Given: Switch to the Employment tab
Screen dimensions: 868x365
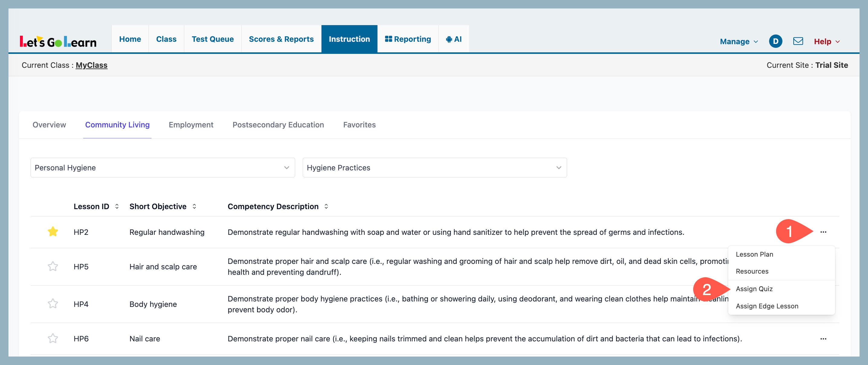Looking at the screenshot, I should pyautogui.click(x=191, y=125).
